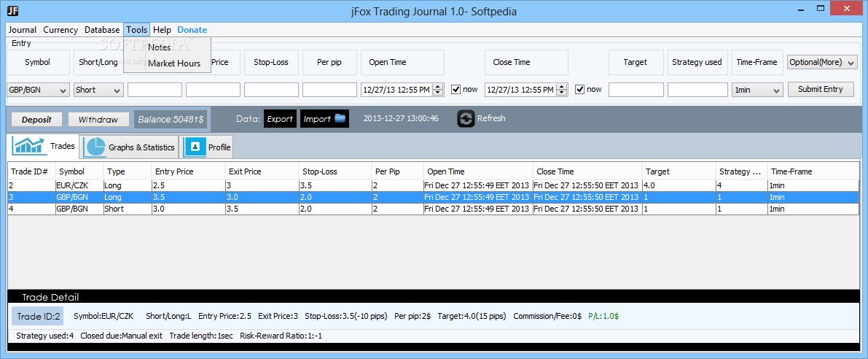Click the Import data button

(x=324, y=118)
